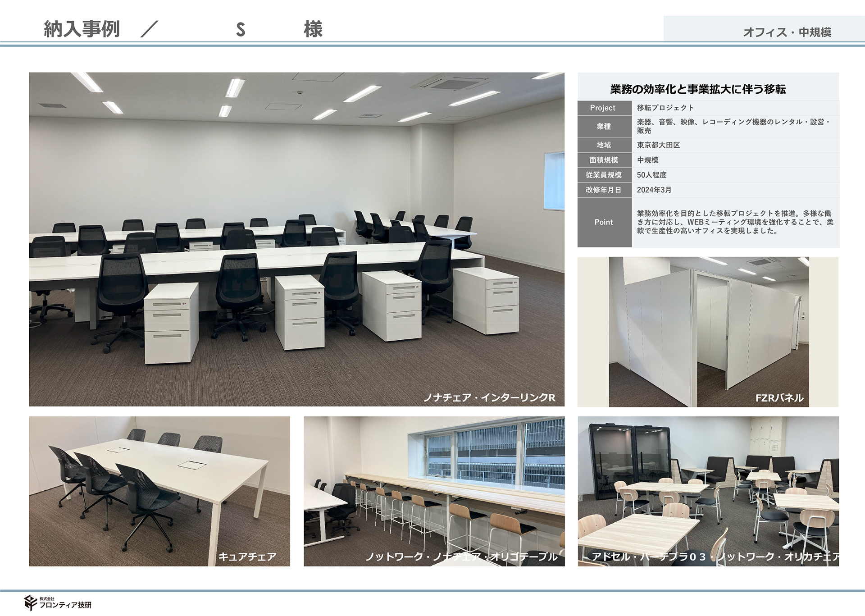Click the 面積規模 row label cell
Image resolution: width=865 pixels, height=616 pixels.
point(604,160)
